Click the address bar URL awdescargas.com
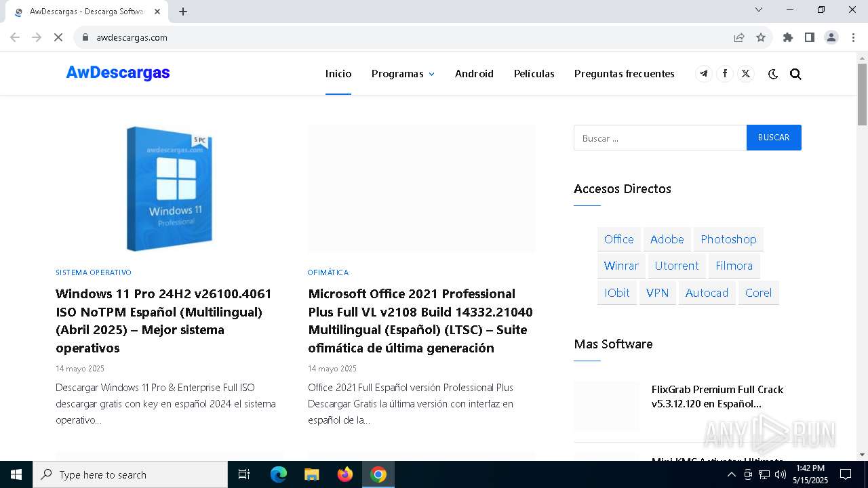 tap(132, 37)
